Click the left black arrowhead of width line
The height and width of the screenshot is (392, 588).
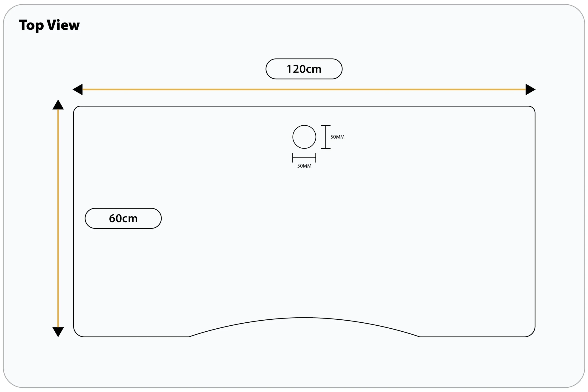point(78,90)
